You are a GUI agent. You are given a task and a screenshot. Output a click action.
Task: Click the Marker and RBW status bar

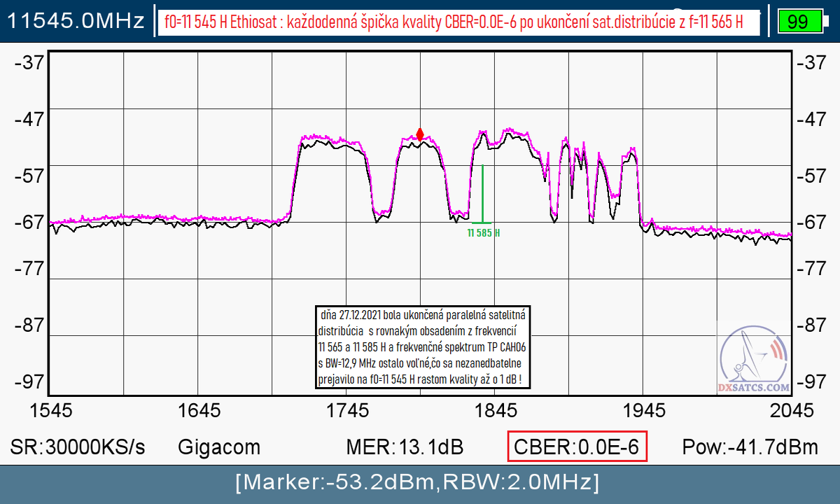pos(420,482)
